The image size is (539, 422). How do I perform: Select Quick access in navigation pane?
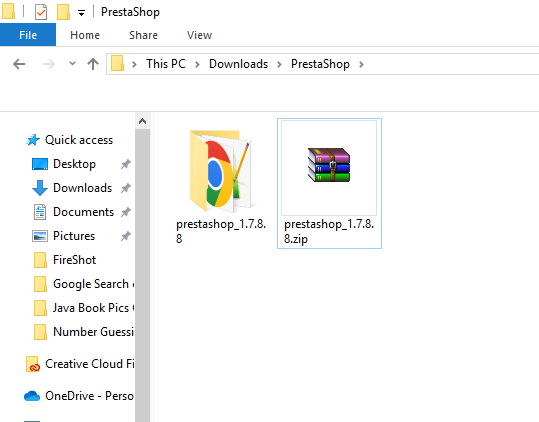click(79, 140)
